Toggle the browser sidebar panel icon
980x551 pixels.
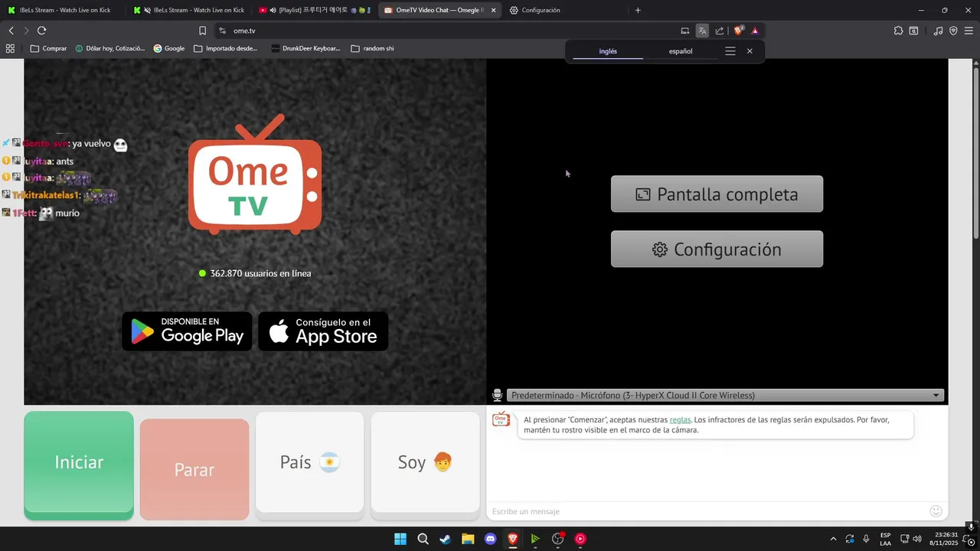(913, 31)
